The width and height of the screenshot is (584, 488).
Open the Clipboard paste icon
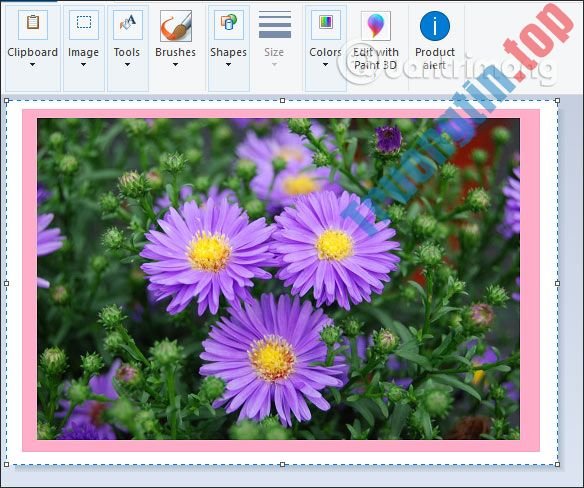point(33,25)
